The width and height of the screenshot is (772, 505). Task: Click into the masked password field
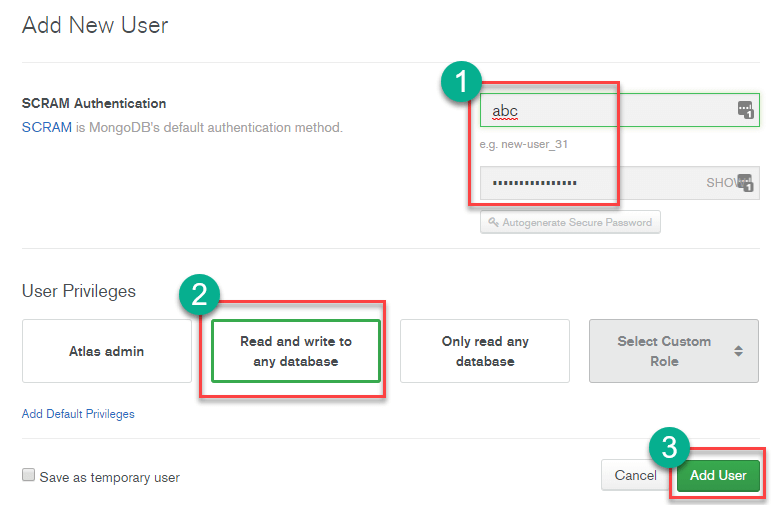tap(590, 183)
